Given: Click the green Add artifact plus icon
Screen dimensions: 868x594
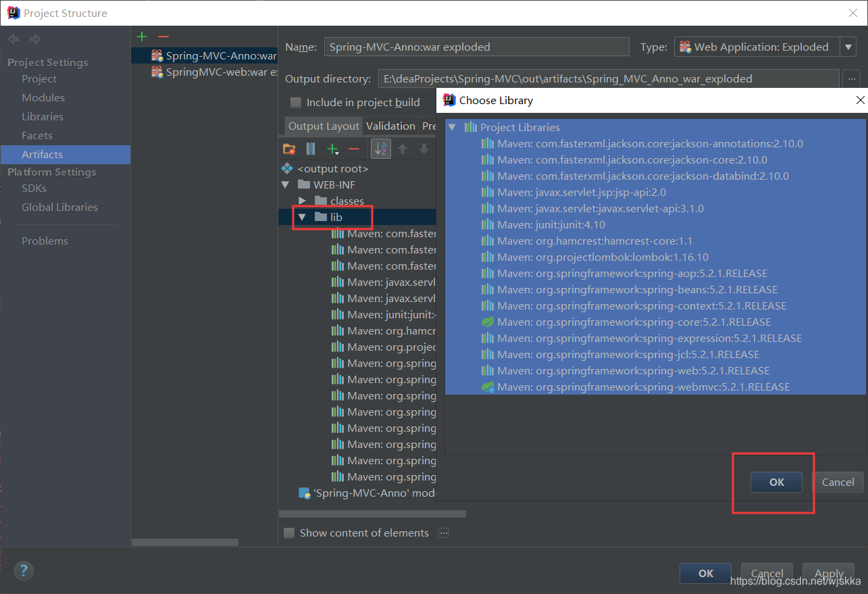Looking at the screenshot, I should (x=141, y=36).
